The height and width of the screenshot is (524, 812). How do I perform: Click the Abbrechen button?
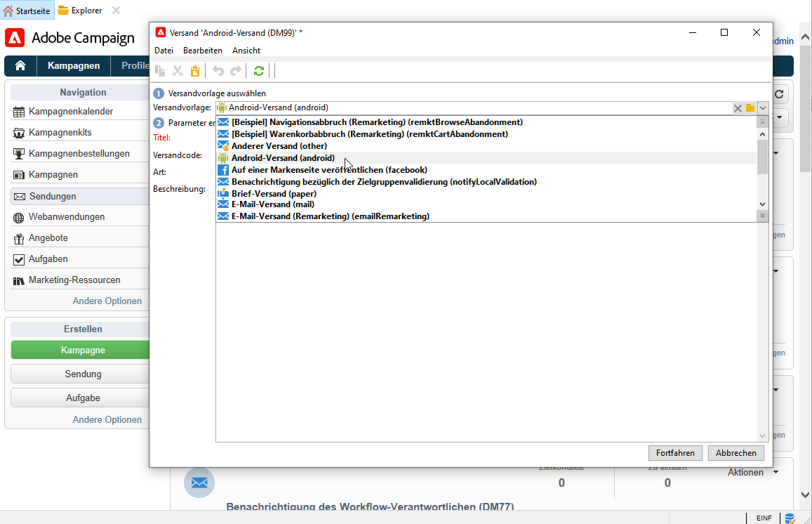click(736, 453)
